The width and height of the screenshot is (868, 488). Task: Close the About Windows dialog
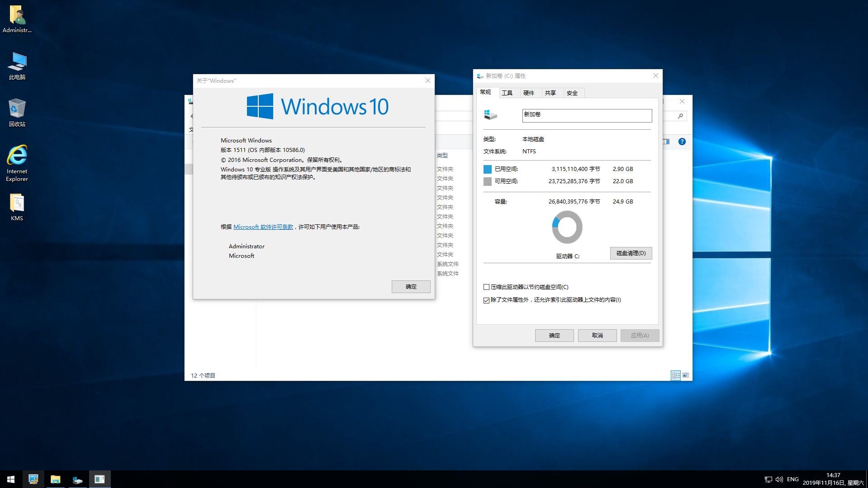pos(427,81)
